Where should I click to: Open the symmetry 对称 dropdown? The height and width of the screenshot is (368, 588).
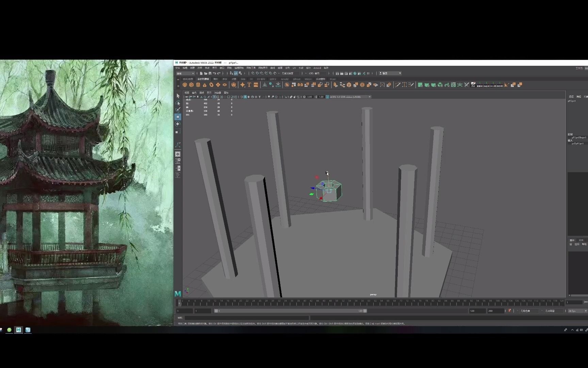[317, 73]
